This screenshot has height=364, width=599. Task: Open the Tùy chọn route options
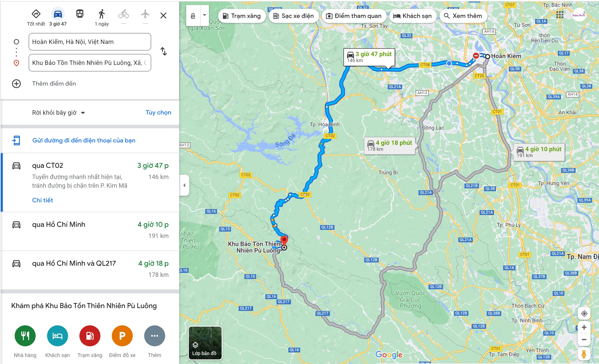[x=158, y=113]
